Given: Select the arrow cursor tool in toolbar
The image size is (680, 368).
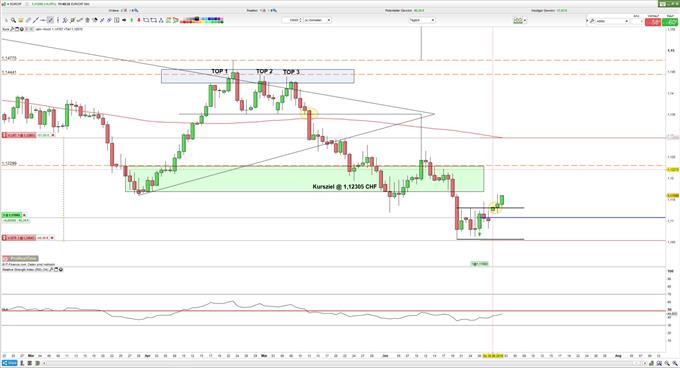Looking at the screenshot, I should click(x=6, y=20).
